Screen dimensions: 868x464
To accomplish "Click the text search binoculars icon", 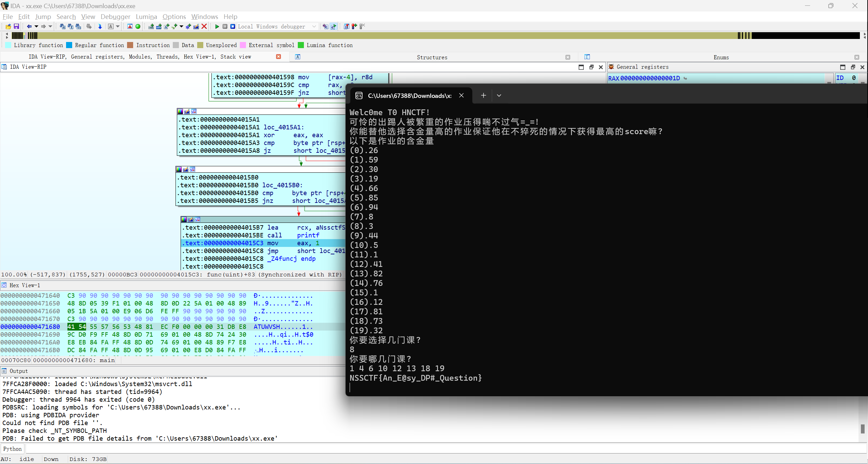I will (x=70, y=26).
